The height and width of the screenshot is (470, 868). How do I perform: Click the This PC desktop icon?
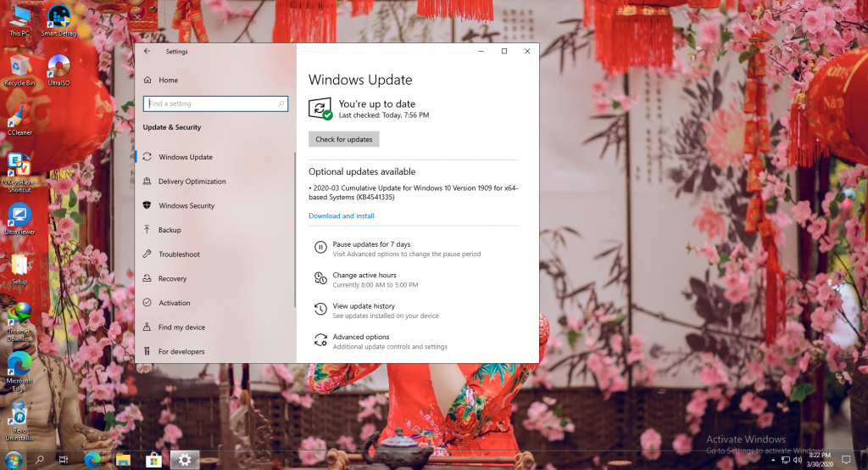tap(19, 21)
